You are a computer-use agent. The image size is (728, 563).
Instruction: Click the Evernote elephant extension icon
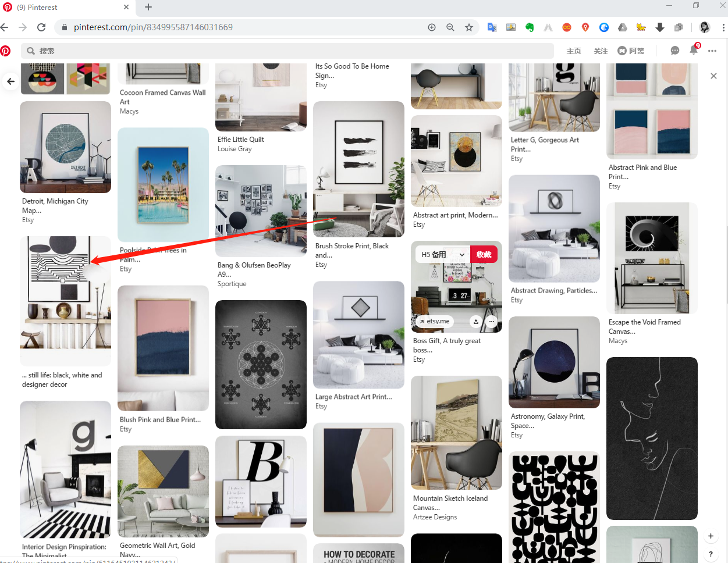(530, 27)
